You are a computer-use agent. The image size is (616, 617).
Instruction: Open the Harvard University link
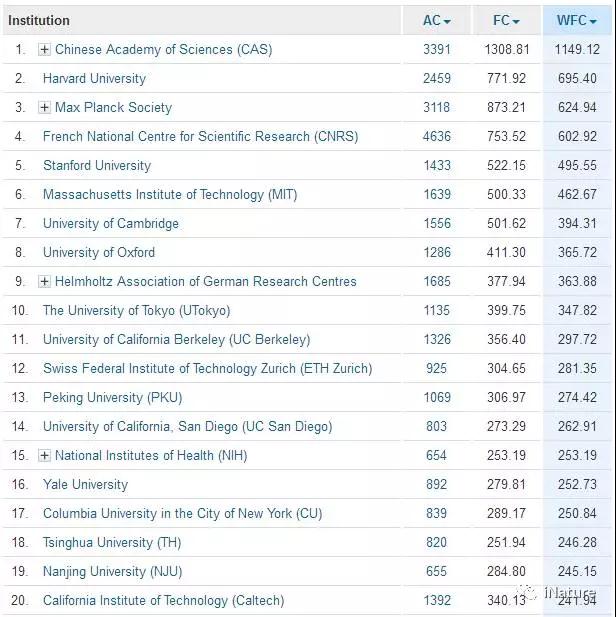tap(94, 78)
